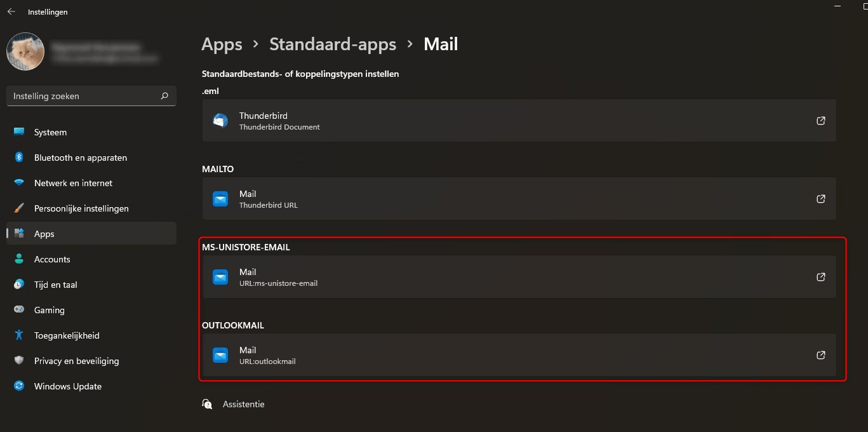Image resolution: width=868 pixels, height=432 pixels.
Task: Change OUTLOOKMAIL default app row
Action: point(519,355)
